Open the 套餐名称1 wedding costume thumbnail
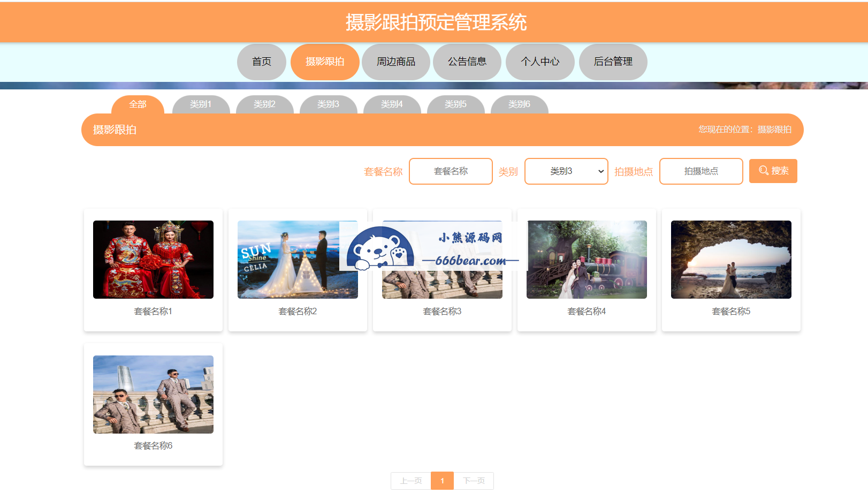 click(153, 260)
